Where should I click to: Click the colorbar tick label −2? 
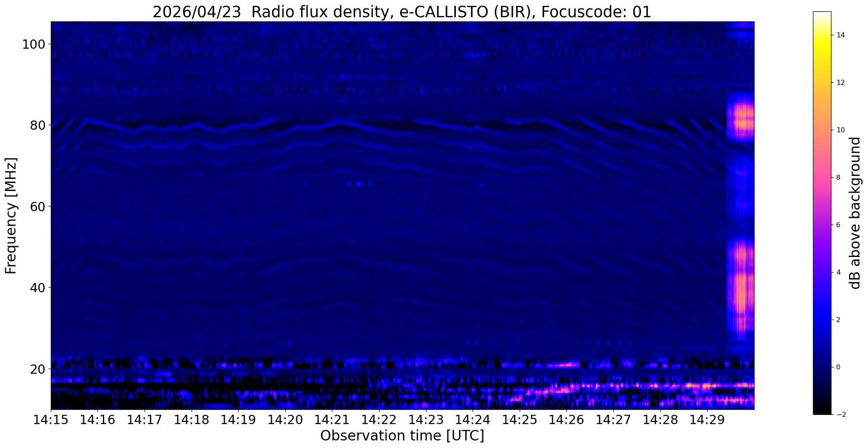coord(841,414)
